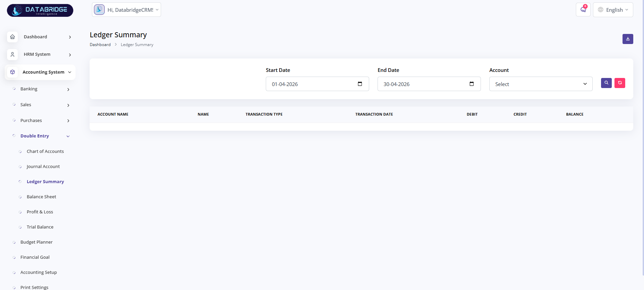
Task: Open Accounting Setup
Action: pyautogui.click(x=39, y=273)
